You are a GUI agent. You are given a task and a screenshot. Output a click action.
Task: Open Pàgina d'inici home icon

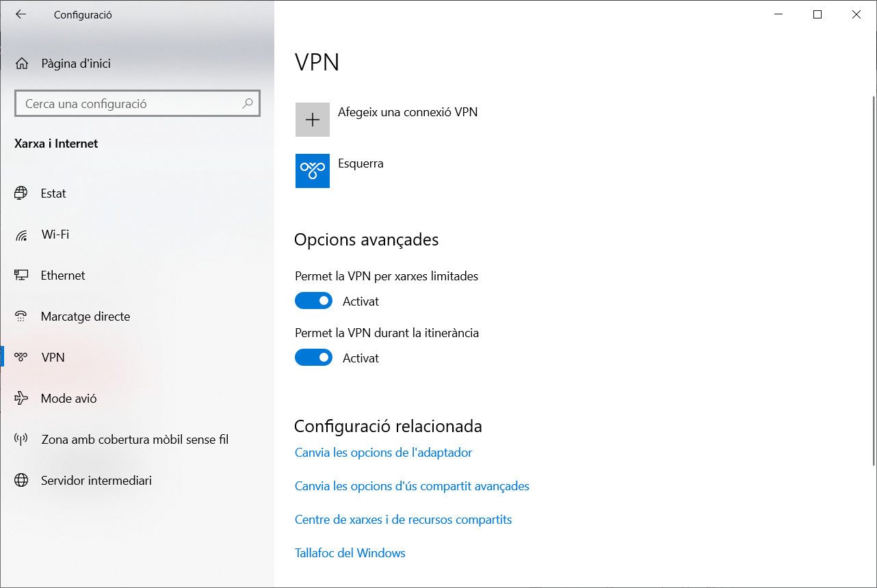pyautogui.click(x=22, y=64)
